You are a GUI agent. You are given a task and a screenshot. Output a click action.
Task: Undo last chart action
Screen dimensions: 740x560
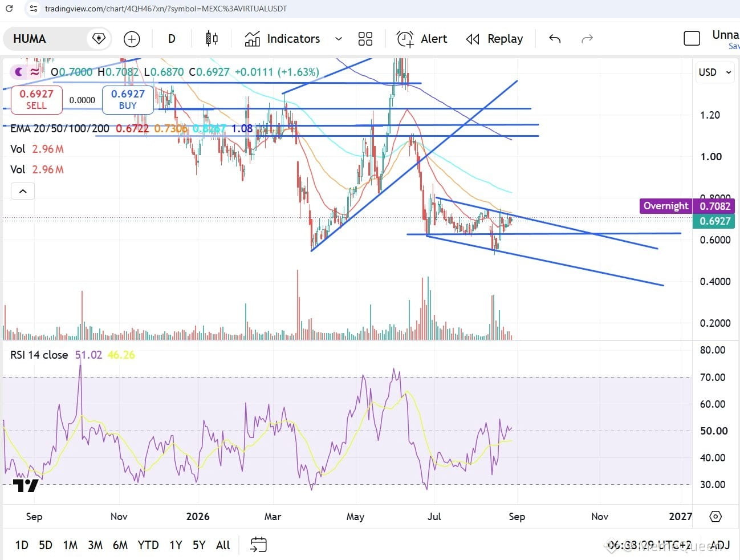point(555,39)
